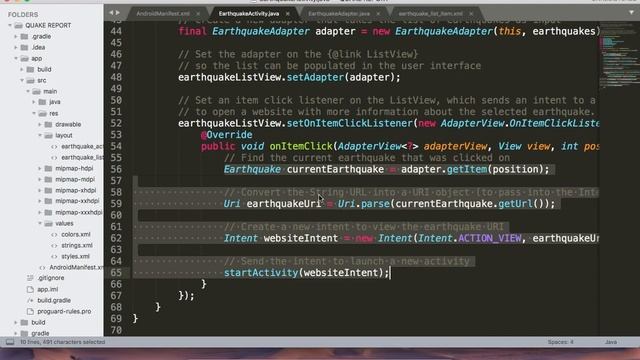Collapse the app folder

click(x=16, y=58)
